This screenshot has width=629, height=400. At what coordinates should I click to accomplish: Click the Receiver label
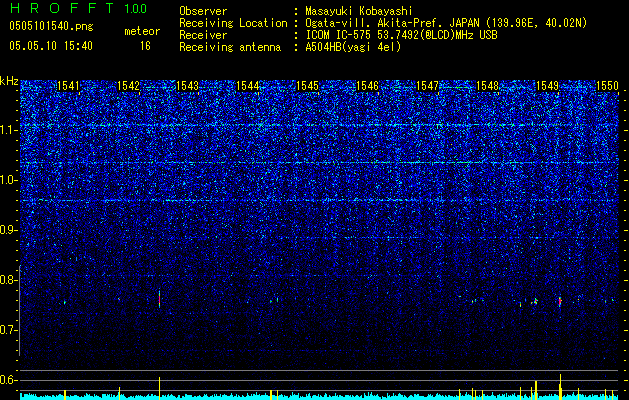pos(203,35)
